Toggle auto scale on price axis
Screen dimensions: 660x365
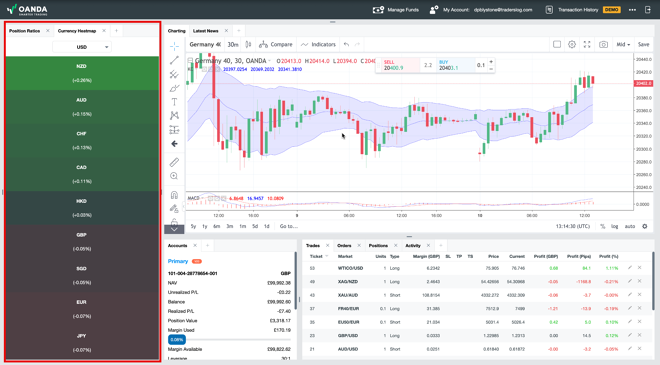630,226
